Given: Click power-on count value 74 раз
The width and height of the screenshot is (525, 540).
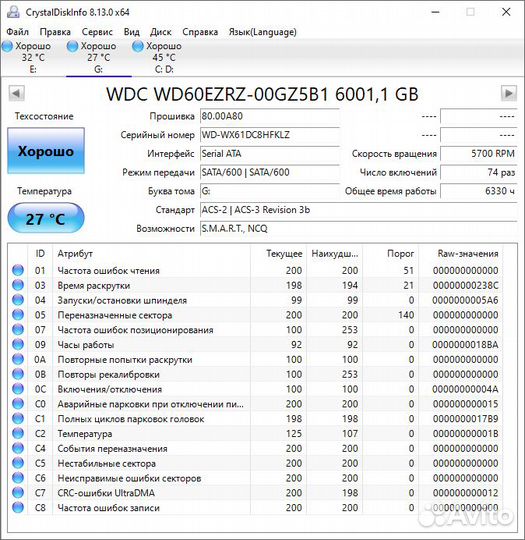Looking at the screenshot, I should (x=478, y=172).
